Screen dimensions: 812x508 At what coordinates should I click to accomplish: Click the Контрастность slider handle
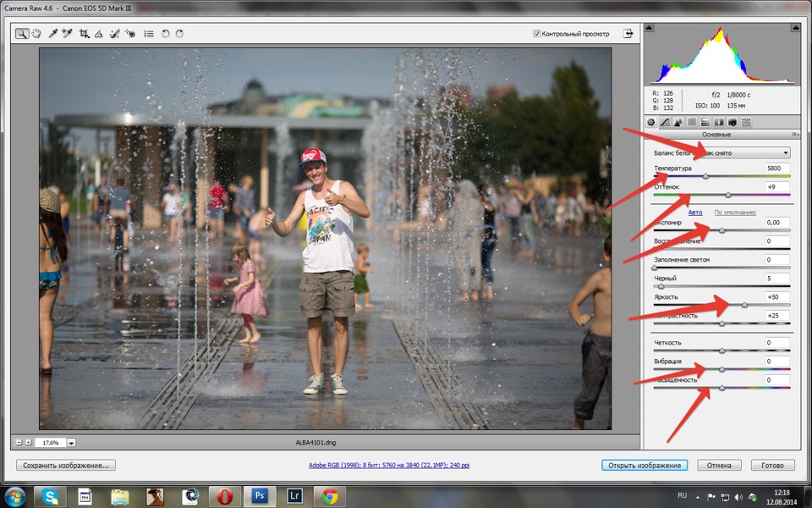[721, 324]
